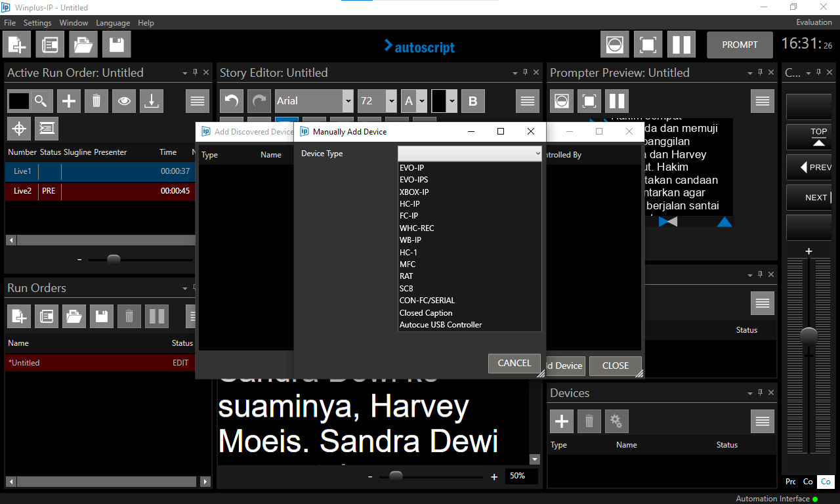Open the Window menu
Image resolution: width=840 pixels, height=504 pixels.
point(73,23)
